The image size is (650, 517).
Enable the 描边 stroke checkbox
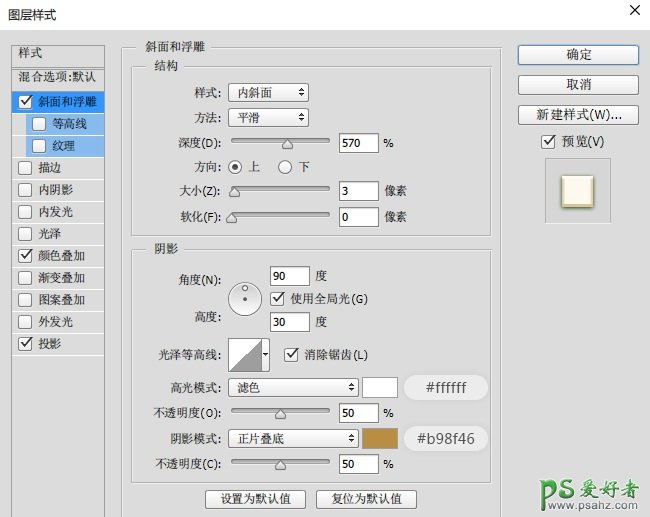[25, 168]
